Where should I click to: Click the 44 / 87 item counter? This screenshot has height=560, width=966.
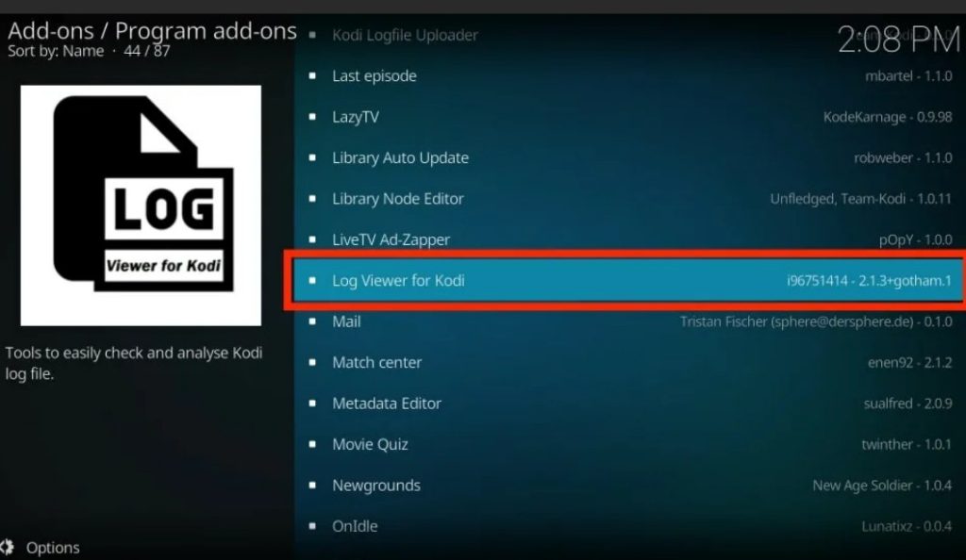click(146, 51)
